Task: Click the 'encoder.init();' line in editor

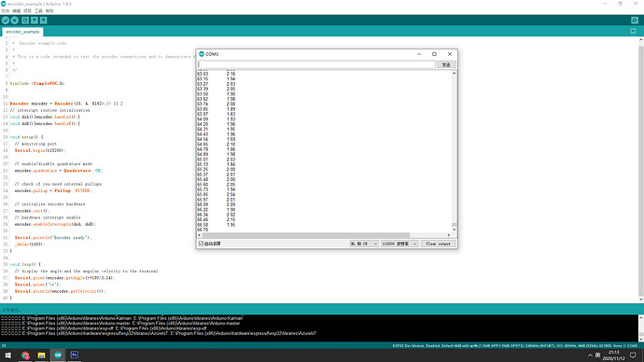Action: pos(32,211)
